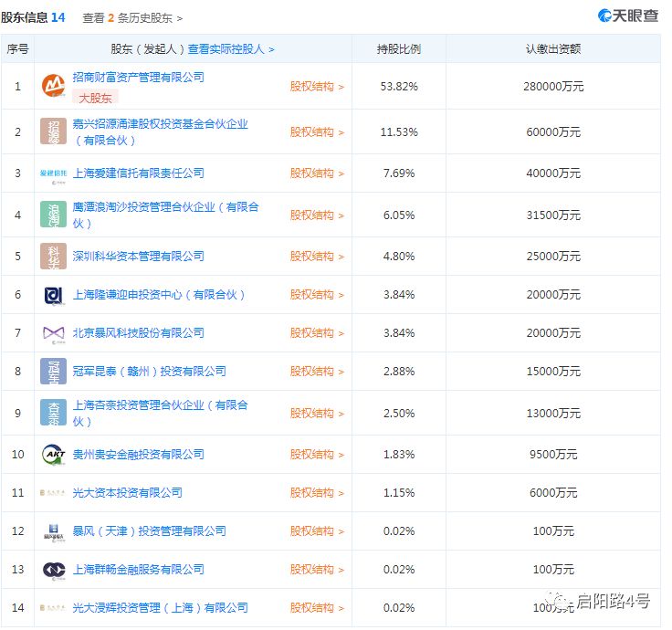Click the 光大浸辉投资管理 logo icon
The height and width of the screenshot is (630, 672).
pyautogui.click(x=53, y=608)
